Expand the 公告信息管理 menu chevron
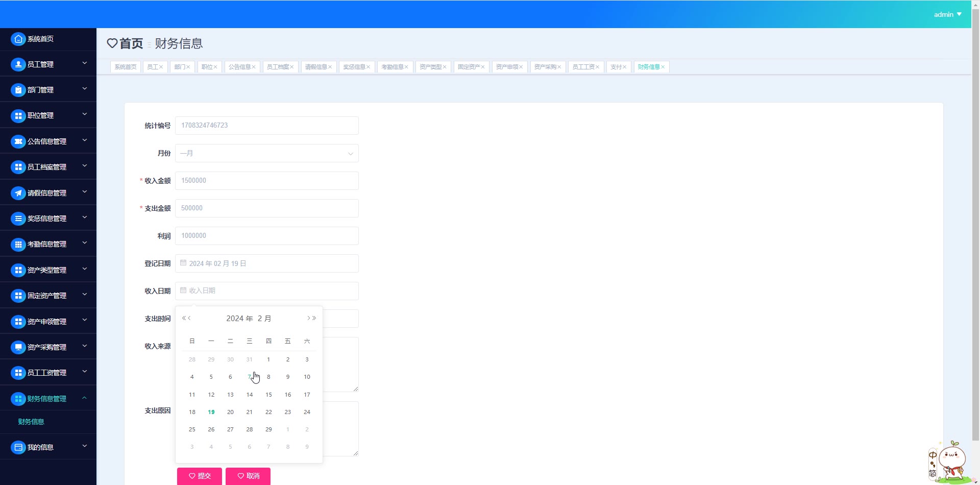Viewport: 980px width, 485px height. coord(85,140)
